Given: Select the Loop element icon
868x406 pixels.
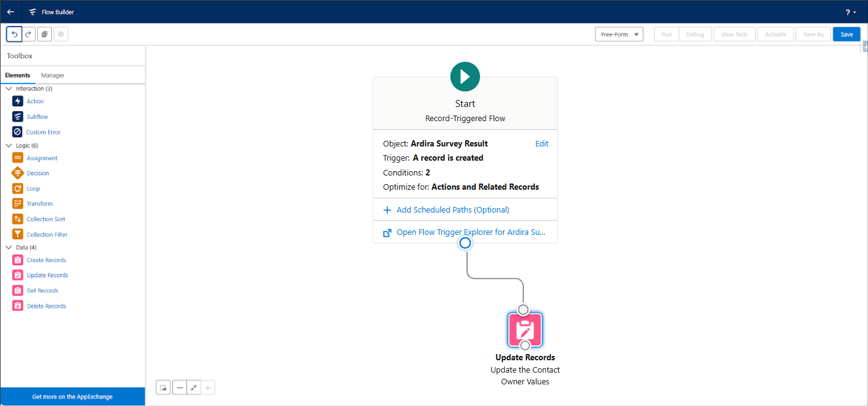Looking at the screenshot, I should coord(17,188).
